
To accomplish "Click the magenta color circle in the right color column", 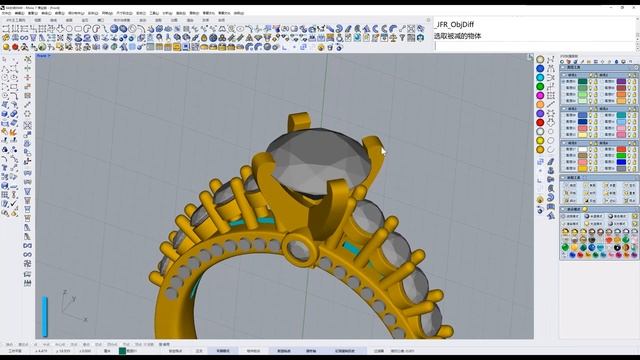I will 540,96.
